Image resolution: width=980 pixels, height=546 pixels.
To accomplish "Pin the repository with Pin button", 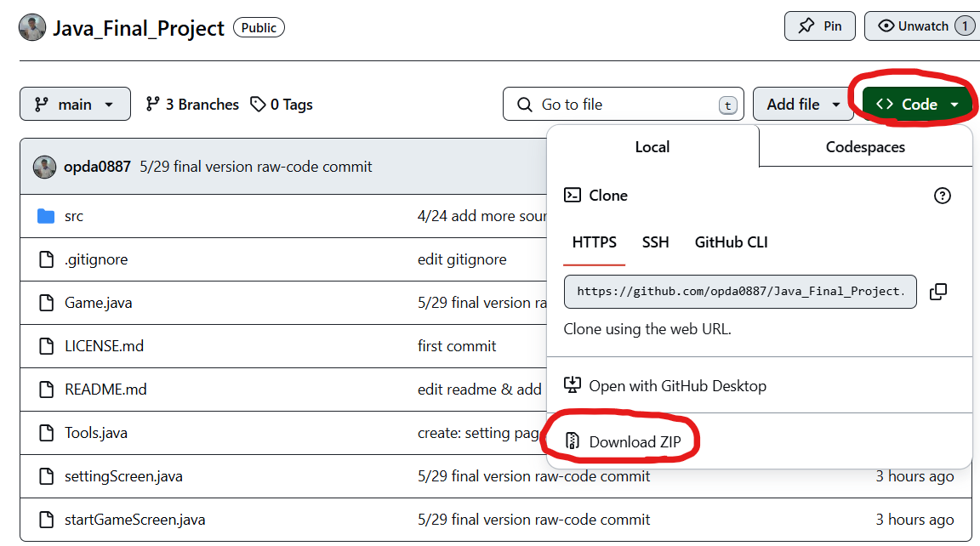I will point(819,26).
